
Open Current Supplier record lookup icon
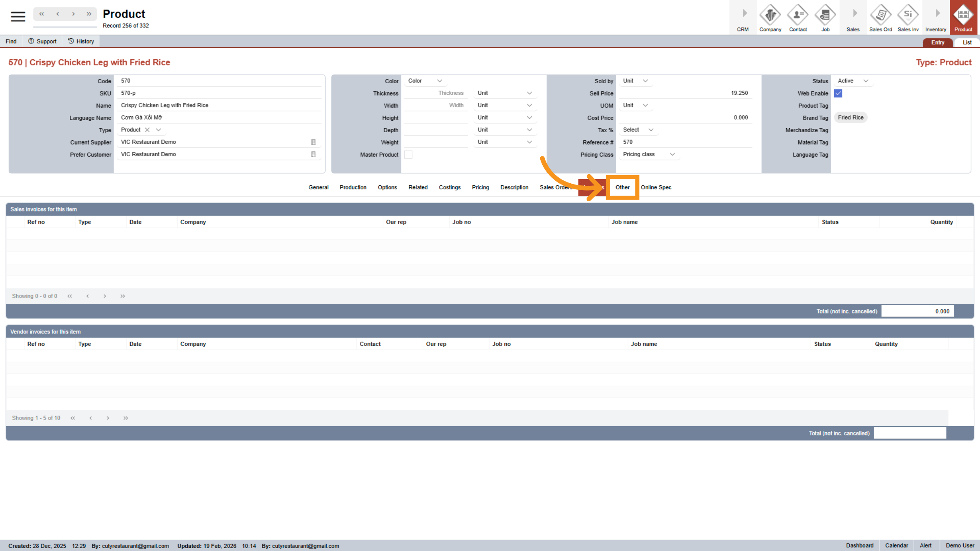313,142
